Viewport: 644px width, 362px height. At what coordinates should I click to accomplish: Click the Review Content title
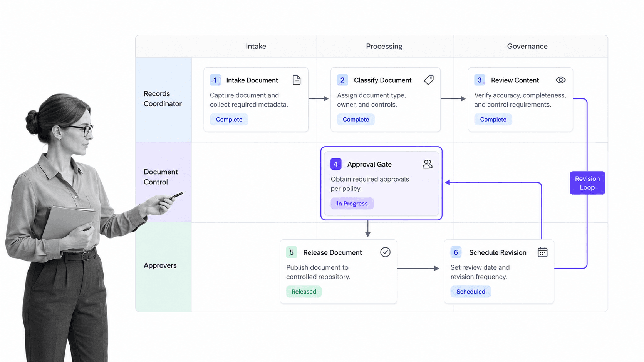point(515,80)
